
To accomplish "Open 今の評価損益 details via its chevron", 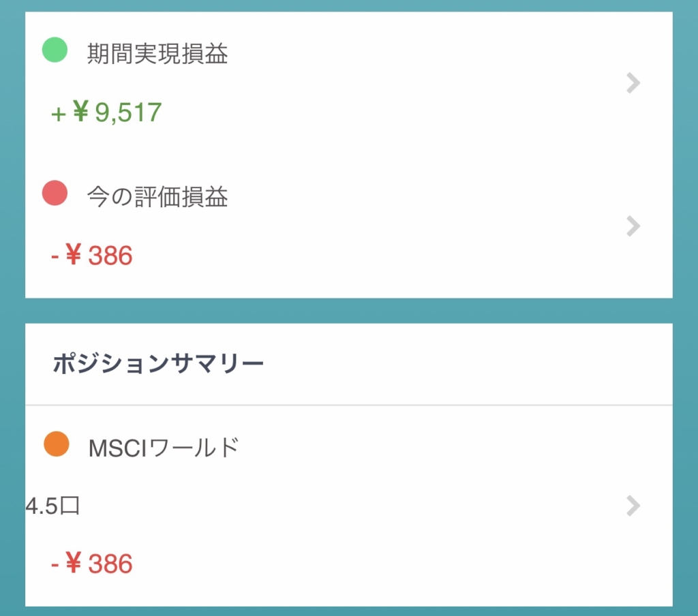I will [633, 226].
